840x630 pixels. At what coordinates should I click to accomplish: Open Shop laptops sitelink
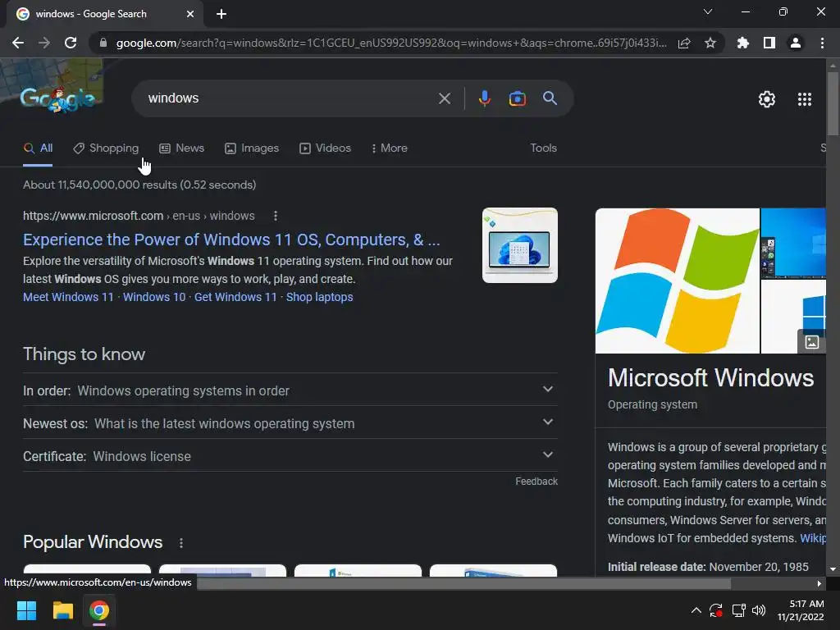tap(319, 297)
